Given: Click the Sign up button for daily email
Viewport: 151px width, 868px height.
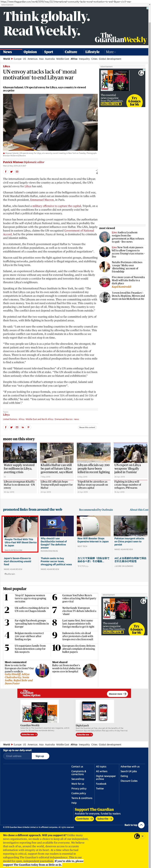Looking at the screenshot, I should tap(40, 756).
